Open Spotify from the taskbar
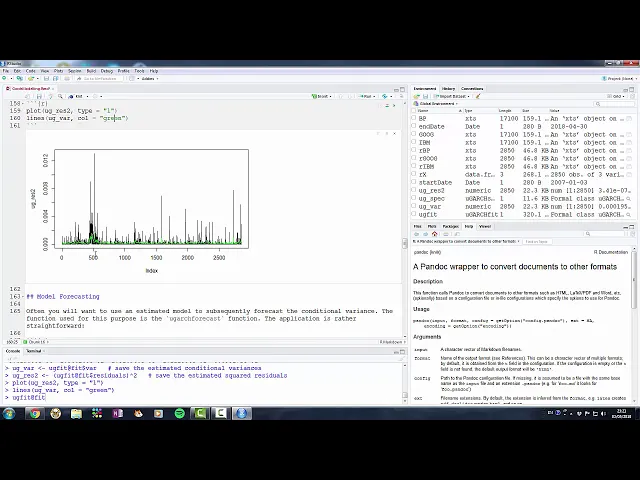640x480 pixels. pos(180,413)
